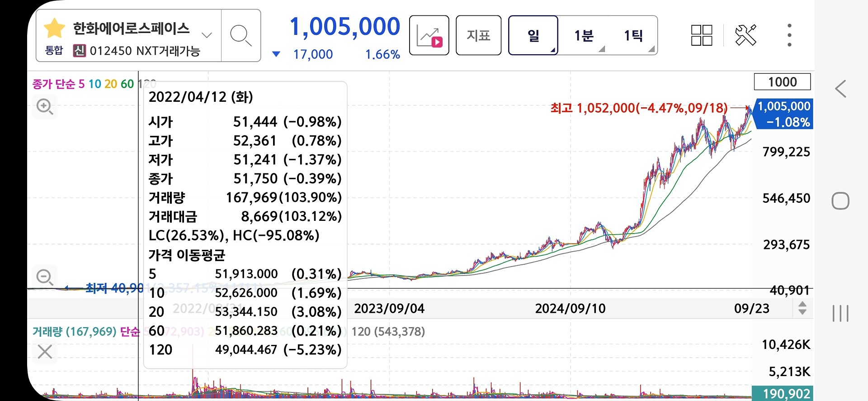Open the 지표 indicators button
The width and height of the screenshot is (868, 401).
click(478, 35)
